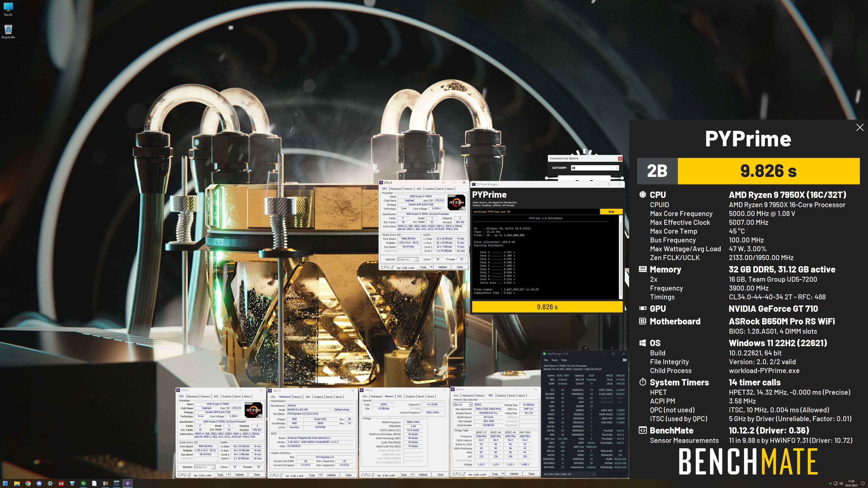Viewport: 868px width, 488px height.
Task: Expand Tools arrow in CPU-Z Memory window
Action: click(x=412, y=475)
